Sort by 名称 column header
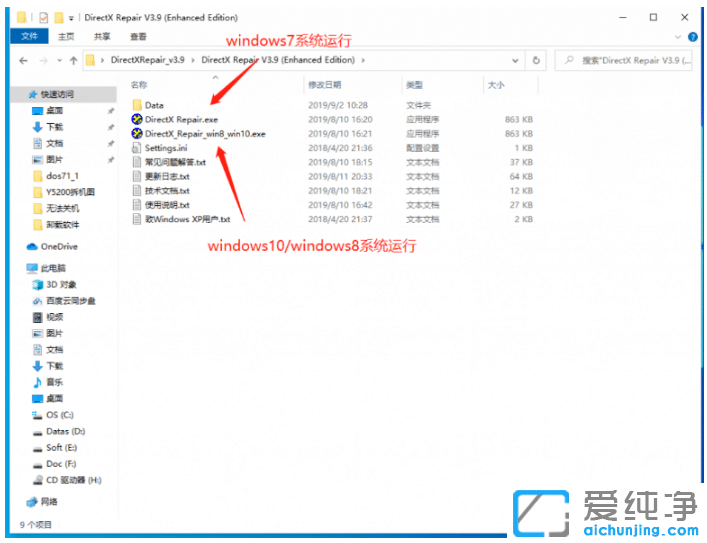This screenshot has height=543, width=707. 139,85
